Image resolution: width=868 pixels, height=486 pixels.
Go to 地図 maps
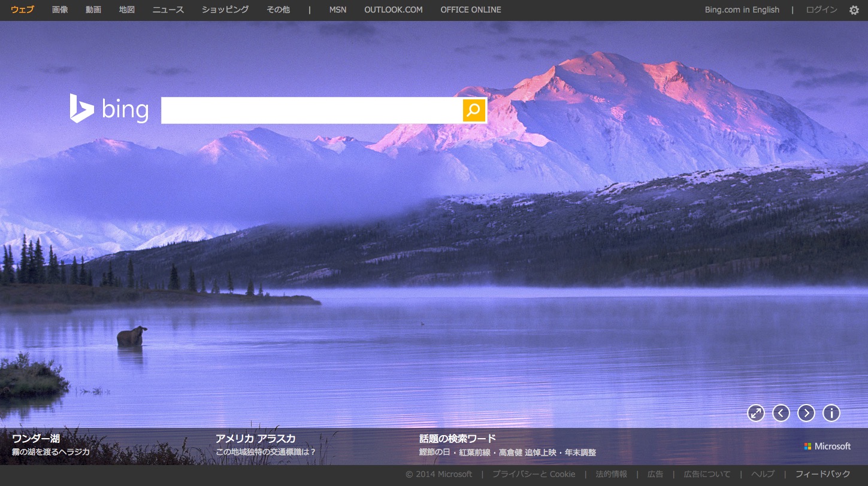(127, 10)
